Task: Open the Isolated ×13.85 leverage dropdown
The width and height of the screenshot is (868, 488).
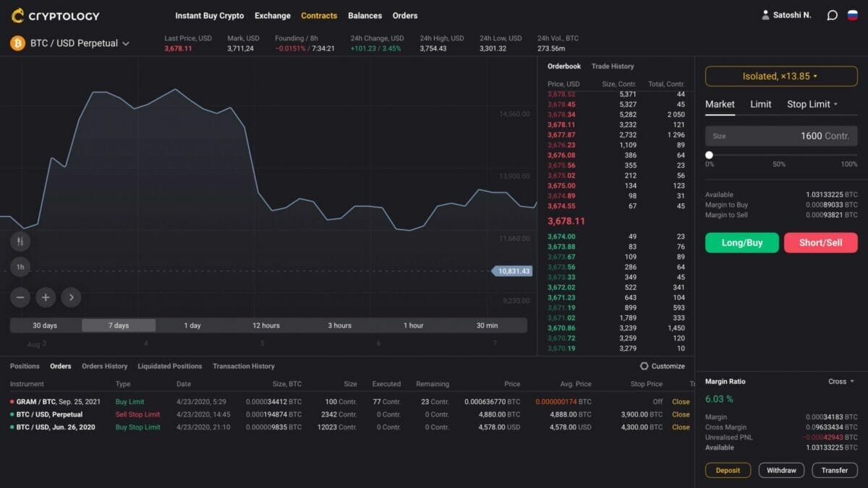Action: 781,77
